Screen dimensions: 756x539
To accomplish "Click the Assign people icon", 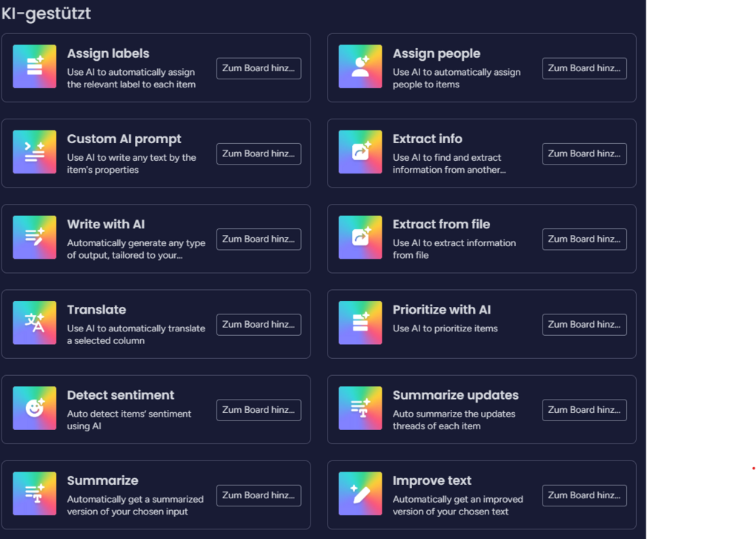I will coord(360,67).
